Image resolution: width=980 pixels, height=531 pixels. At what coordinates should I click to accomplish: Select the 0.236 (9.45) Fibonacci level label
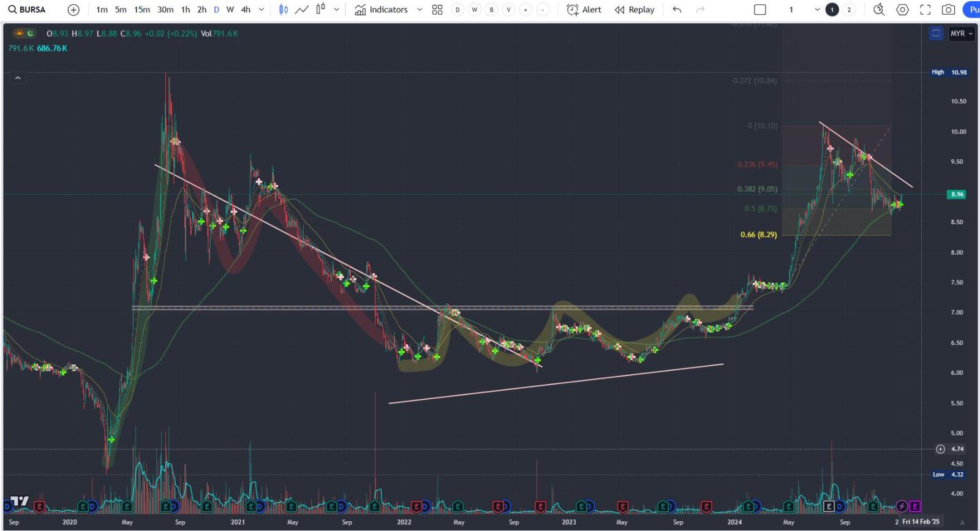click(757, 165)
